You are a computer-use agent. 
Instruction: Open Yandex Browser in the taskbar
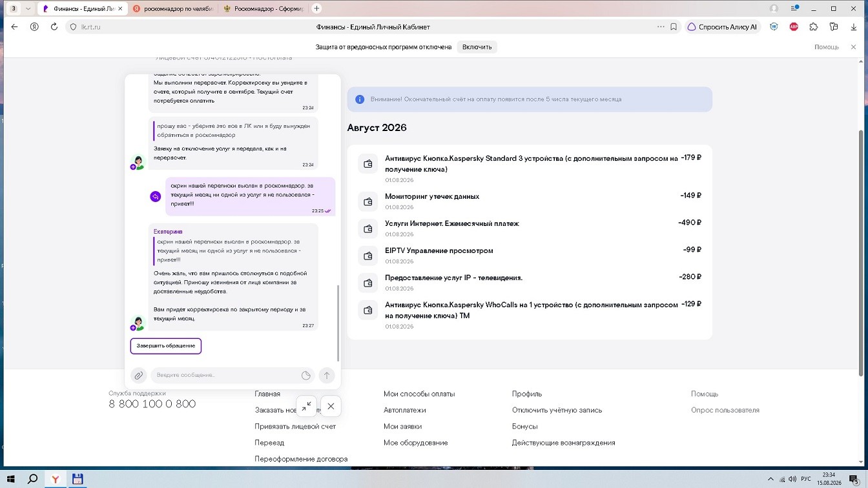(56, 480)
